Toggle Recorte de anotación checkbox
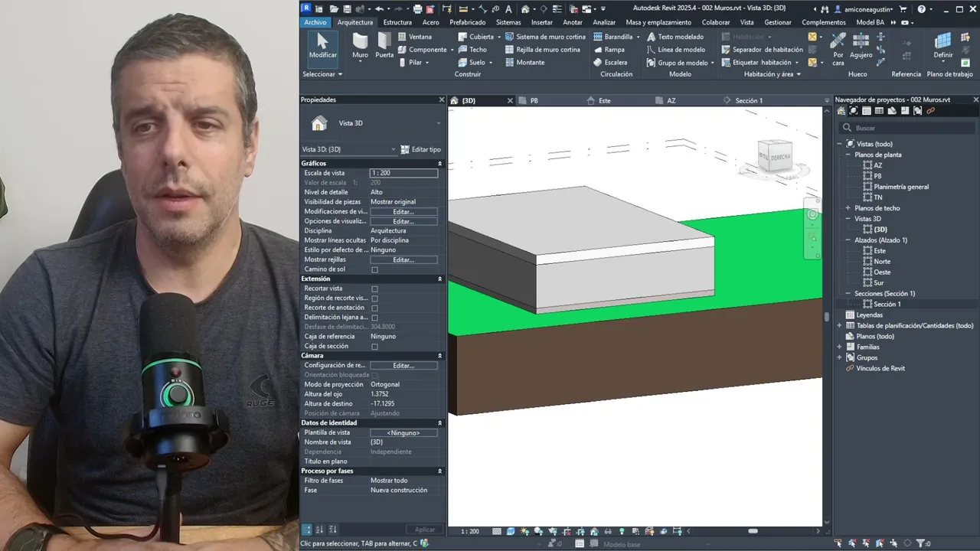The width and height of the screenshot is (980, 551). [374, 308]
